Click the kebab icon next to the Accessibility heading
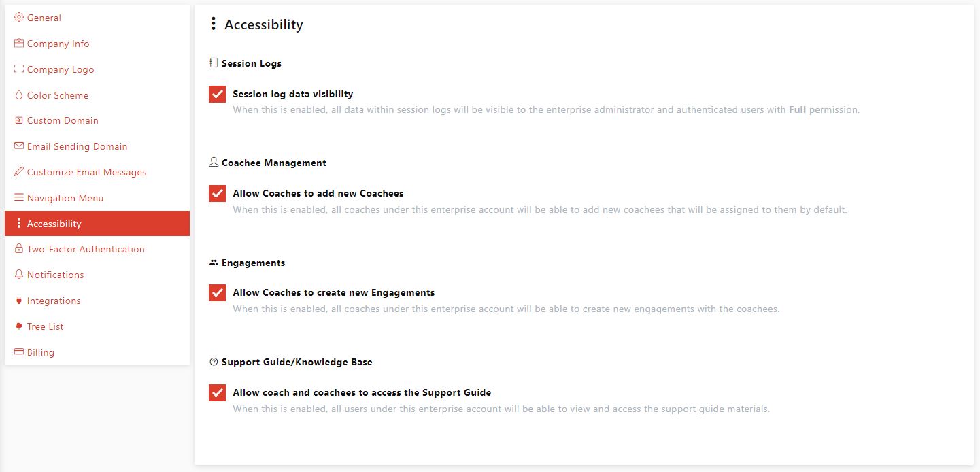The width and height of the screenshot is (980, 472). [215, 24]
